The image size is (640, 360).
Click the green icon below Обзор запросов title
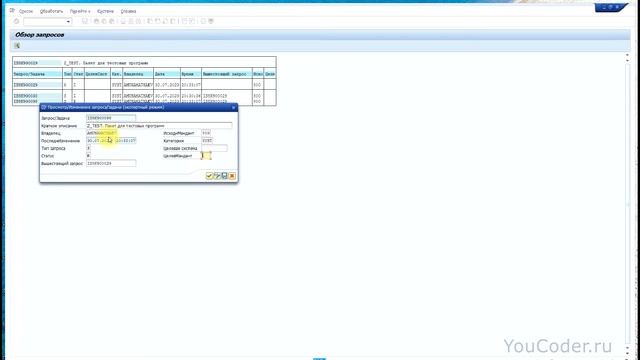17,46
